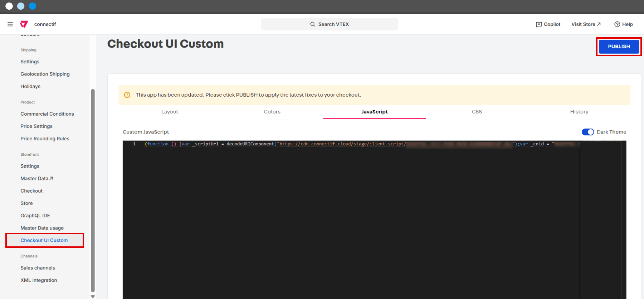Open the CSS tab
Image resolution: width=644 pixels, height=299 pixels.
click(477, 112)
